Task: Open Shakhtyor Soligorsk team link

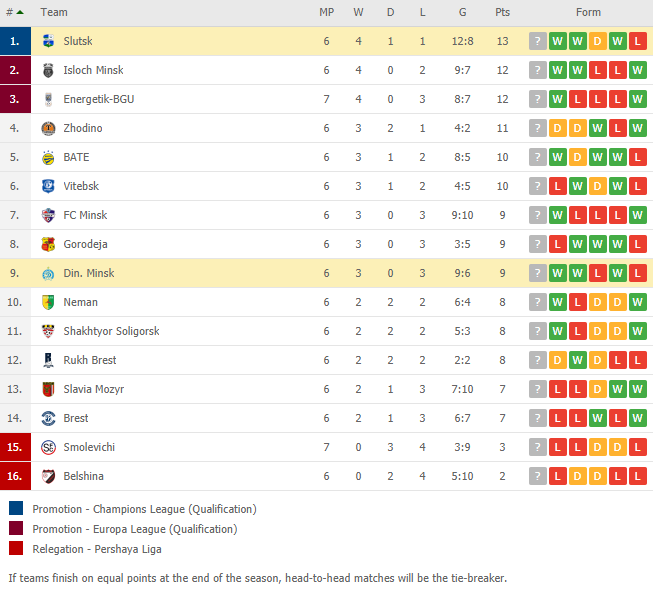Action: [111, 331]
